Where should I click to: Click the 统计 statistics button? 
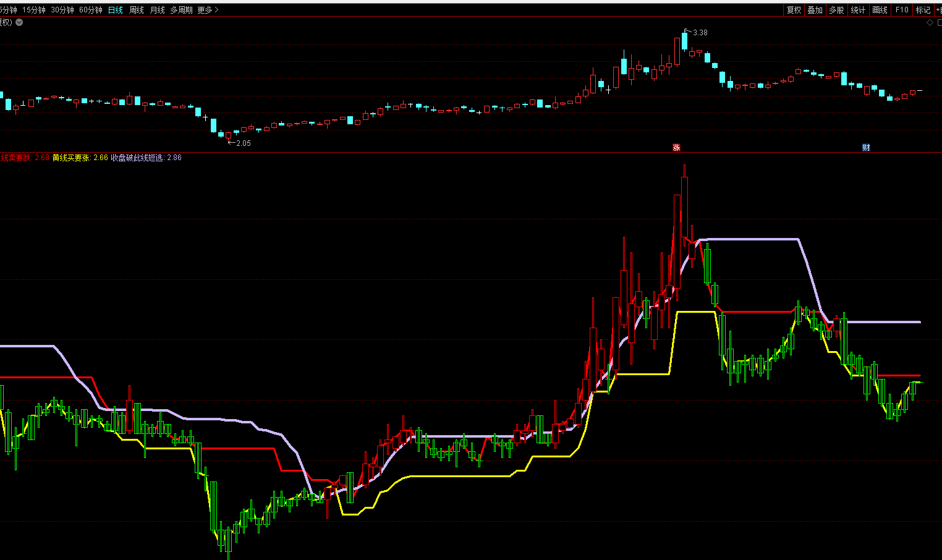[x=858, y=10]
